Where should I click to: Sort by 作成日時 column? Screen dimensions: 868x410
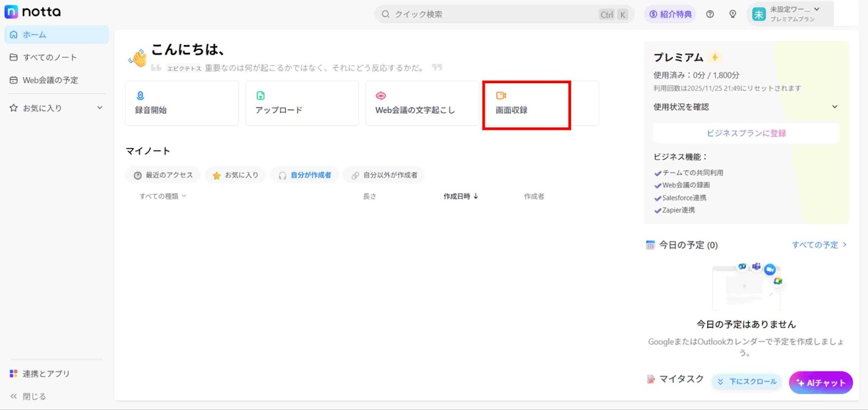461,196
